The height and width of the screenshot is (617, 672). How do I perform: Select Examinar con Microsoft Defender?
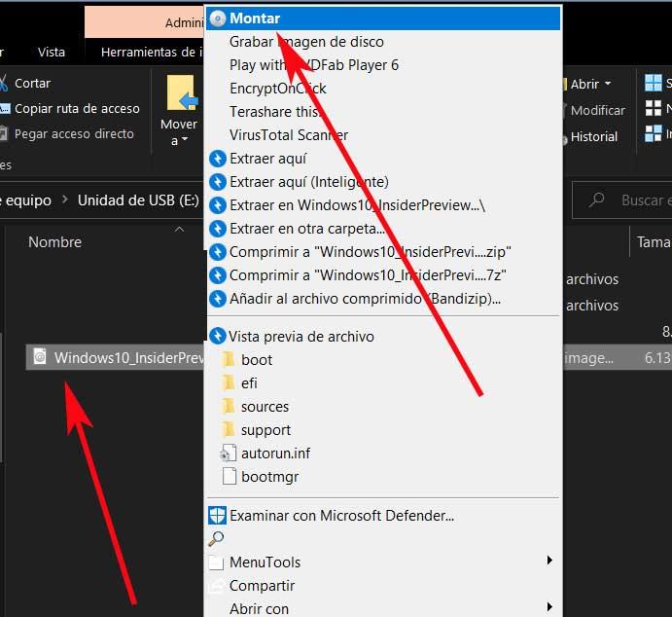383,516
